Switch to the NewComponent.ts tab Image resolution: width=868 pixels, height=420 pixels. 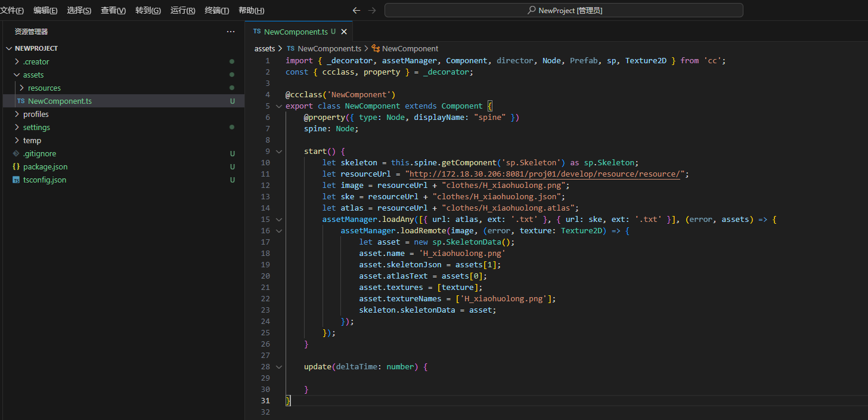point(296,32)
